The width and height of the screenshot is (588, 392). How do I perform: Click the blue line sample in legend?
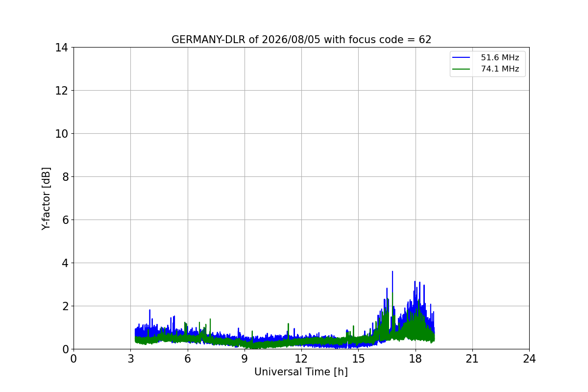tap(461, 58)
